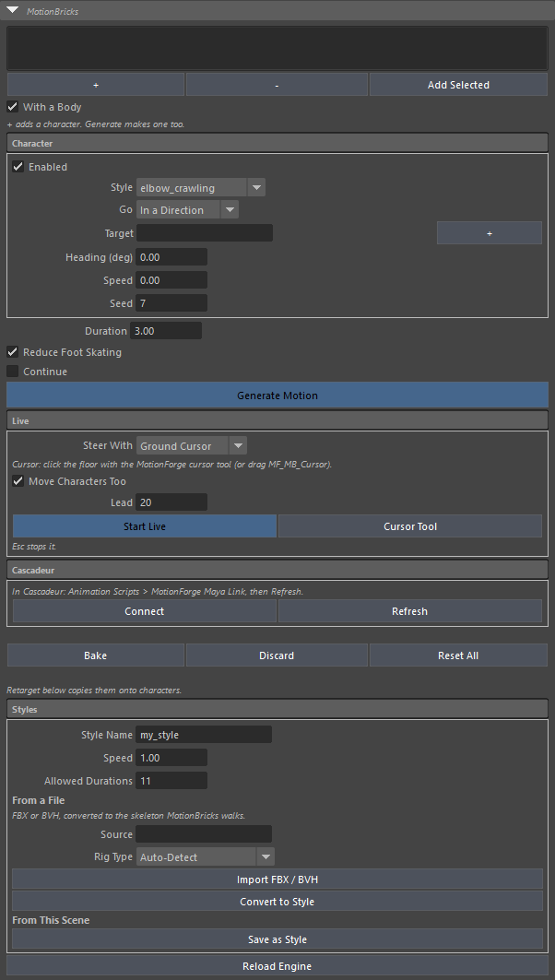Click the Seed field showing 7

coord(171,303)
